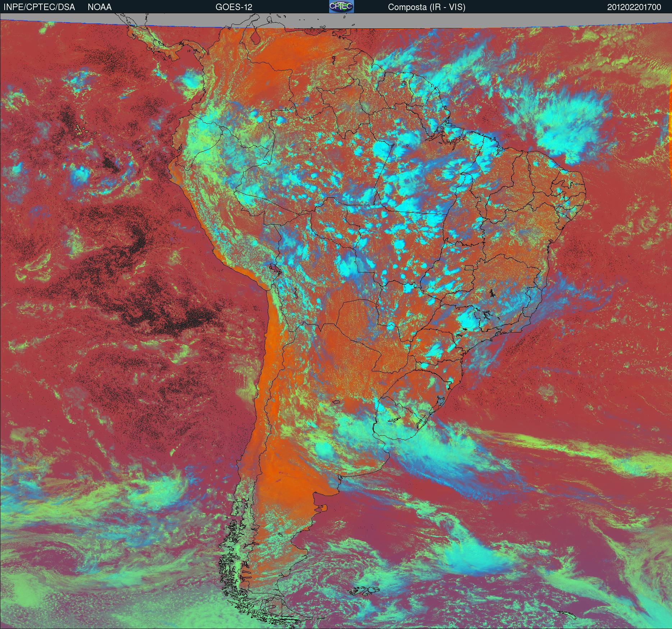Click the Composta (IR - VIS) title
This screenshot has height=629, width=672.
click(x=427, y=8)
